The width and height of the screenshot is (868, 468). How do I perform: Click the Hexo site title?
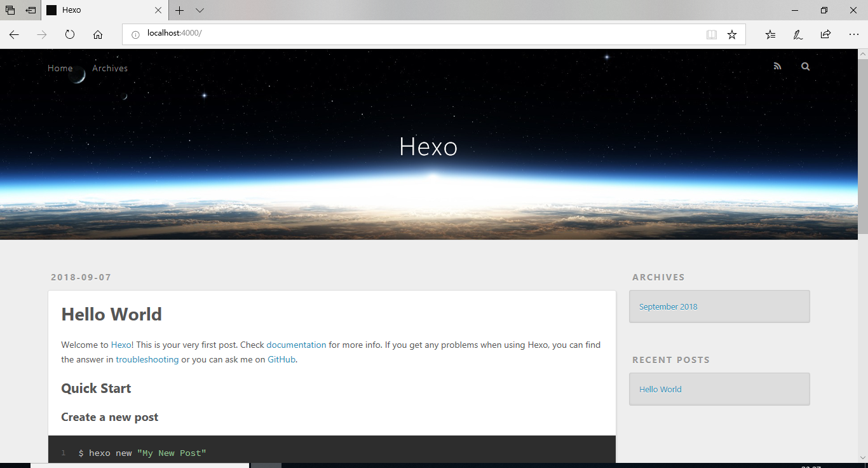pos(428,147)
